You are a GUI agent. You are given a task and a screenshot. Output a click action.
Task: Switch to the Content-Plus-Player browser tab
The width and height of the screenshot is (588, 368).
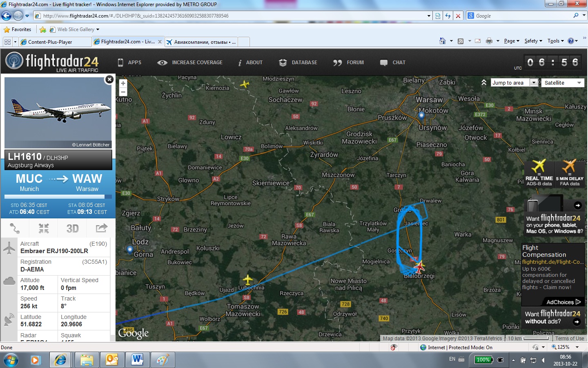coord(54,42)
